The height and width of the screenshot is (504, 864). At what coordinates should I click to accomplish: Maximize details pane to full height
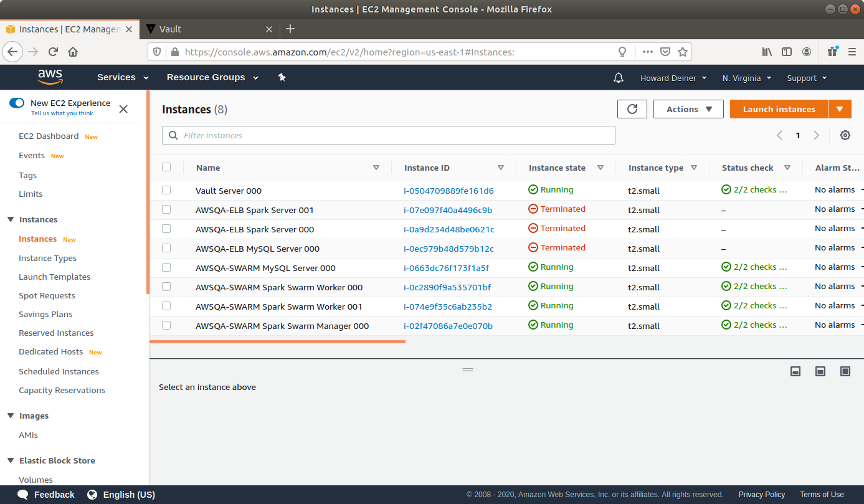(845, 371)
